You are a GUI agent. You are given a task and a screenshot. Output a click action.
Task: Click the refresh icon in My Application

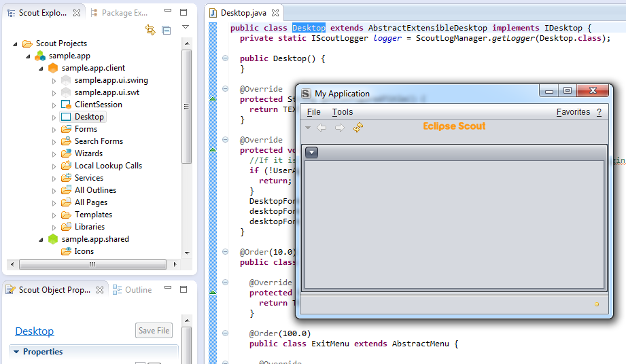pyautogui.click(x=358, y=128)
